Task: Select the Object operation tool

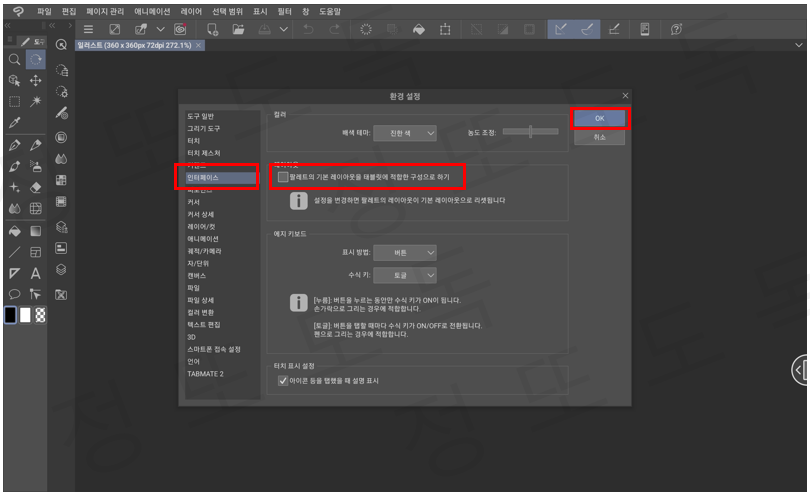Action: [14, 81]
